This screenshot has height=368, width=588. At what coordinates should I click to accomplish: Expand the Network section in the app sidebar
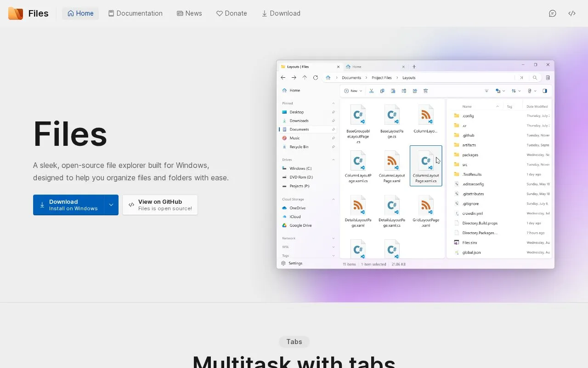334,238
